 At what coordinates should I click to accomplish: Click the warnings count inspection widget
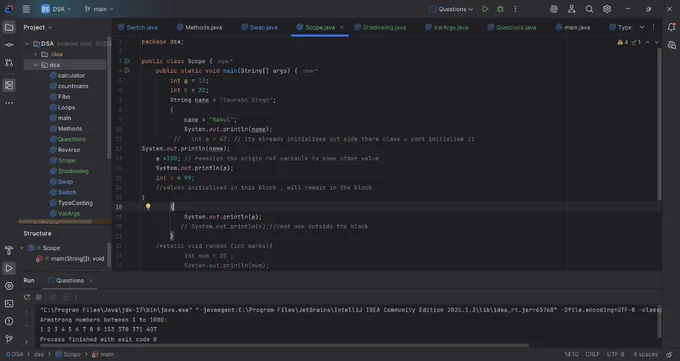pyautogui.click(x=629, y=42)
